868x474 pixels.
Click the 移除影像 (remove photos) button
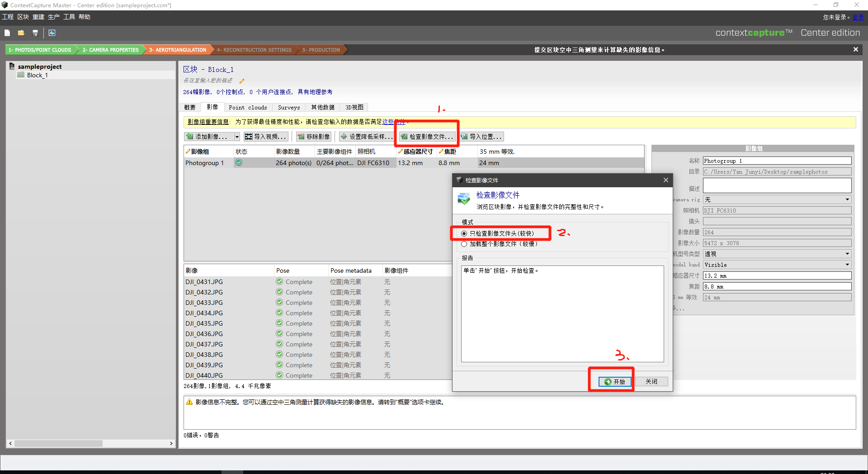314,137
